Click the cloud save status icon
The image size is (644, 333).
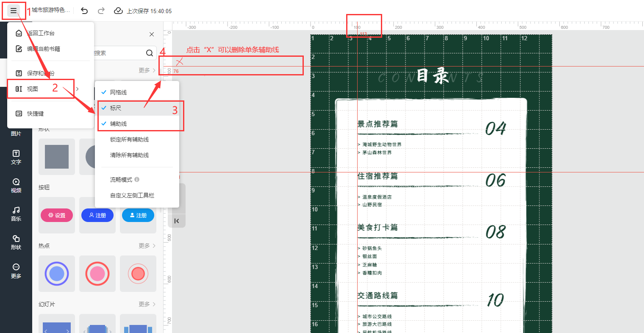[x=119, y=11]
